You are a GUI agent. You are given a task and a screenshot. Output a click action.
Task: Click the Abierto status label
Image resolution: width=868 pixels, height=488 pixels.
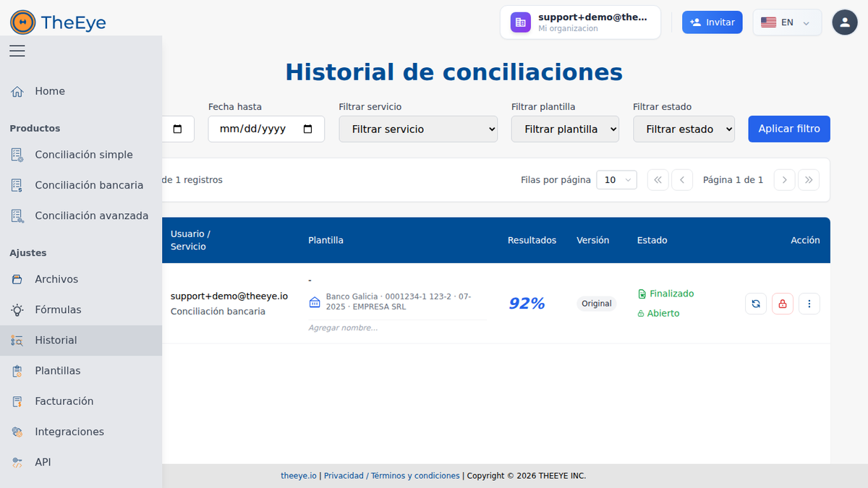(663, 313)
